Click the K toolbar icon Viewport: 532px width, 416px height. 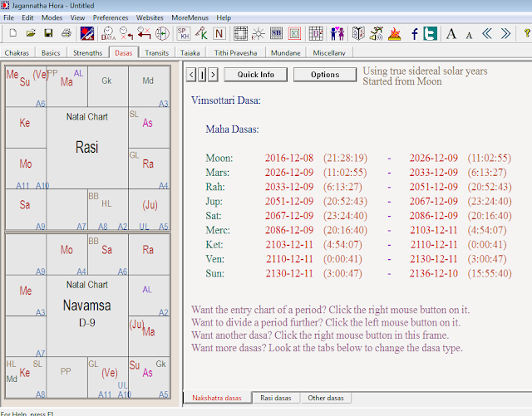(201, 33)
